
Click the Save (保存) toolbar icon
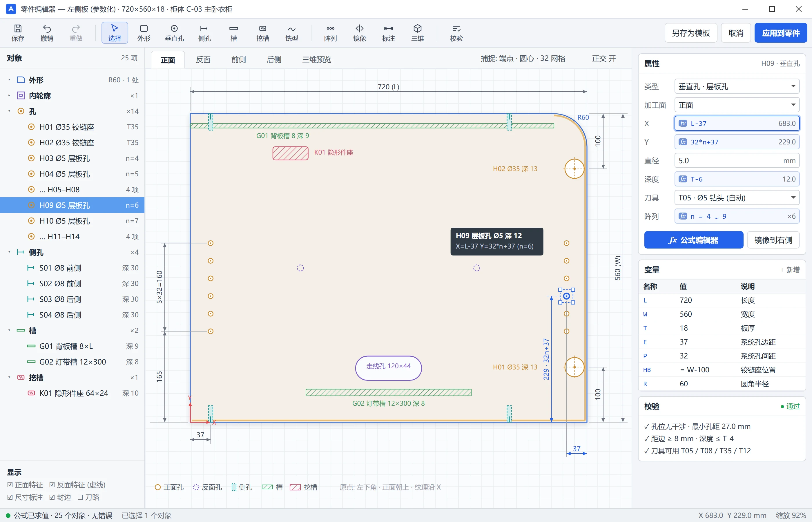18,33
